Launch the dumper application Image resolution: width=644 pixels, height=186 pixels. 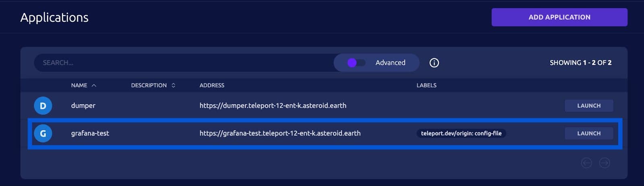pyautogui.click(x=588, y=106)
